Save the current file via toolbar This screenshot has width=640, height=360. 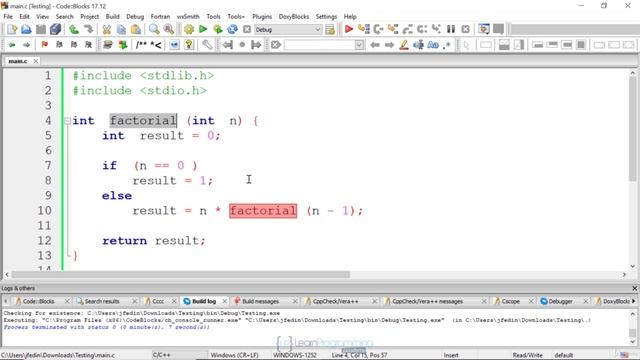point(41,29)
